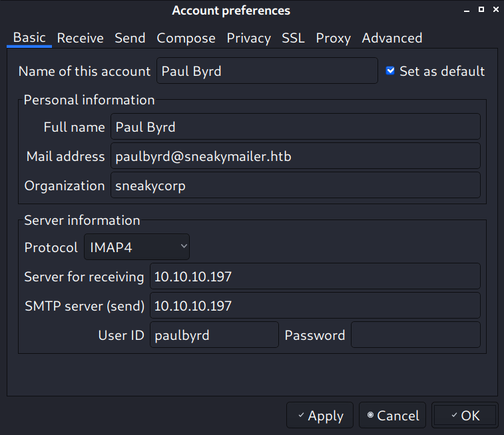Switch to the Proxy tab
504x435 pixels.
point(333,38)
